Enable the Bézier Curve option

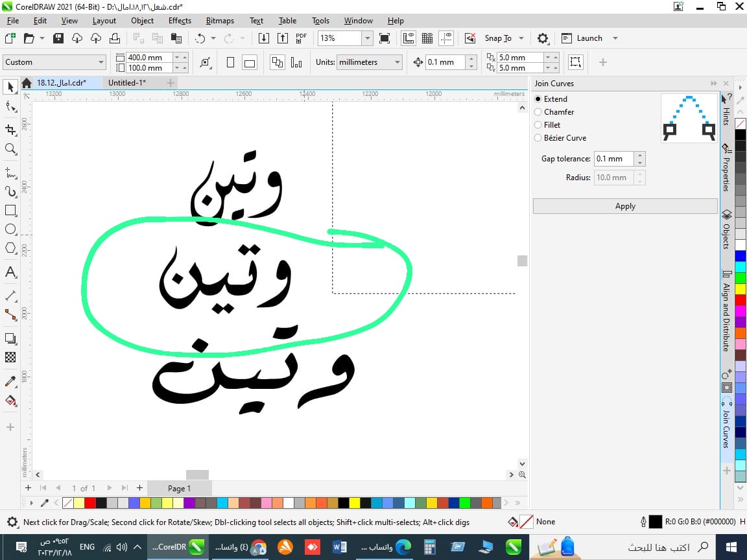[538, 138]
